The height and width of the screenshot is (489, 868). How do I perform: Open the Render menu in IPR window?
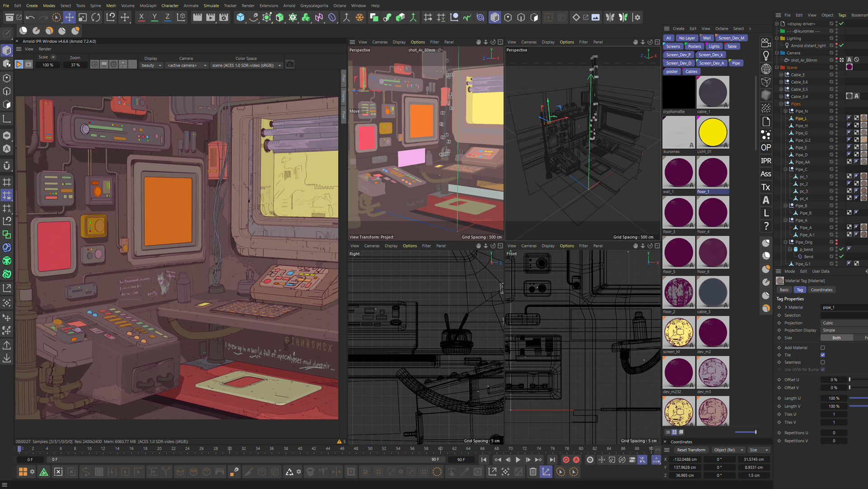click(45, 49)
